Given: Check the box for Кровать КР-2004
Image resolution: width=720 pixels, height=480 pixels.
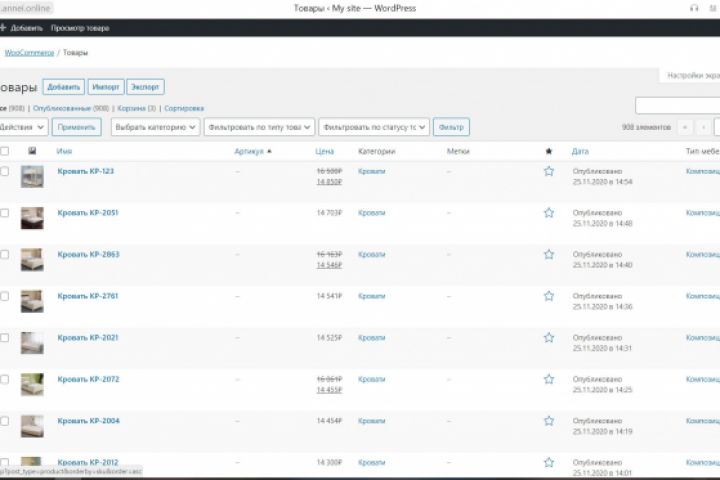Looking at the screenshot, I should tap(5, 421).
